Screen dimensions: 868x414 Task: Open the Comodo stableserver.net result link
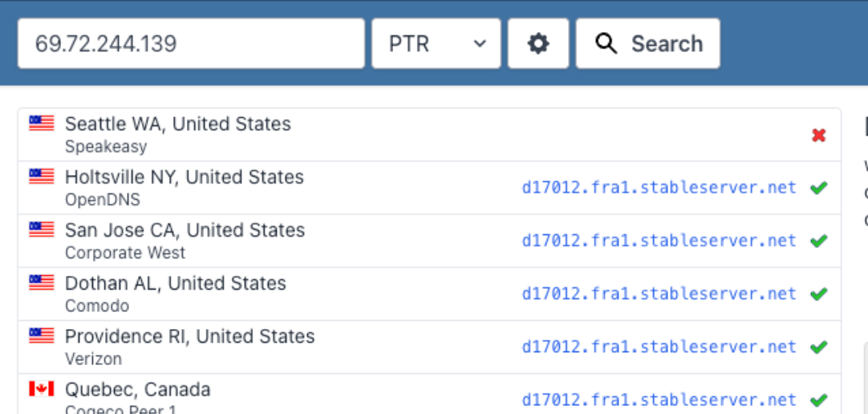point(659,294)
